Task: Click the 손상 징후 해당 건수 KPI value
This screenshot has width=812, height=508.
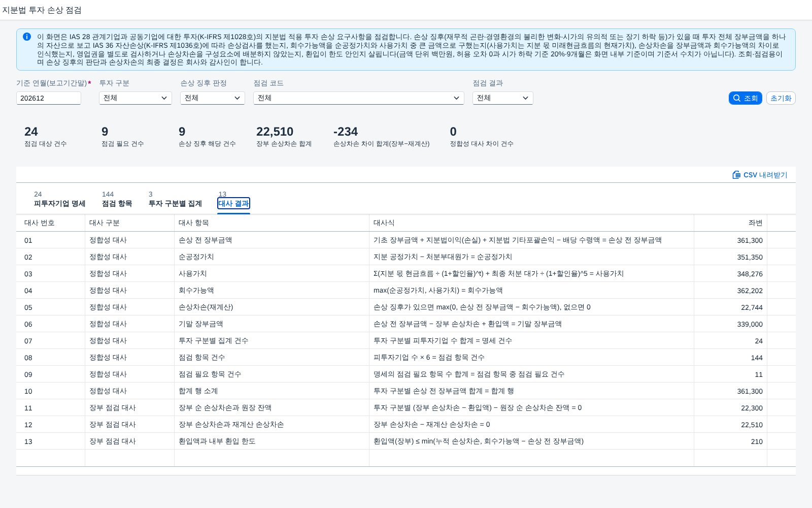Action: (182, 132)
